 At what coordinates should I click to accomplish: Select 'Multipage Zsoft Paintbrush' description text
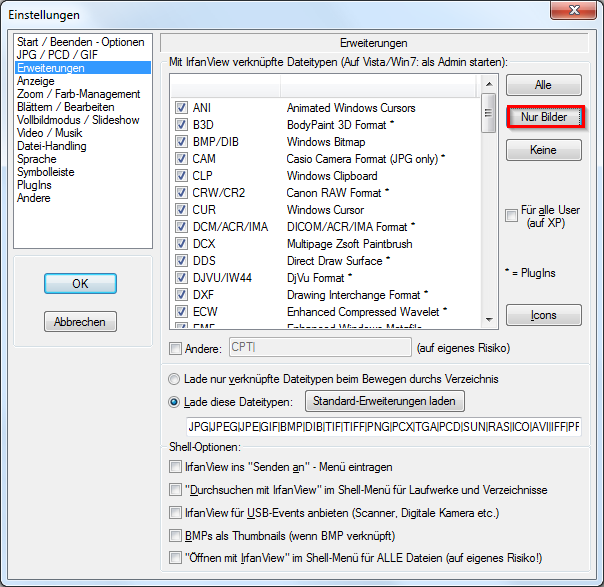349,244
